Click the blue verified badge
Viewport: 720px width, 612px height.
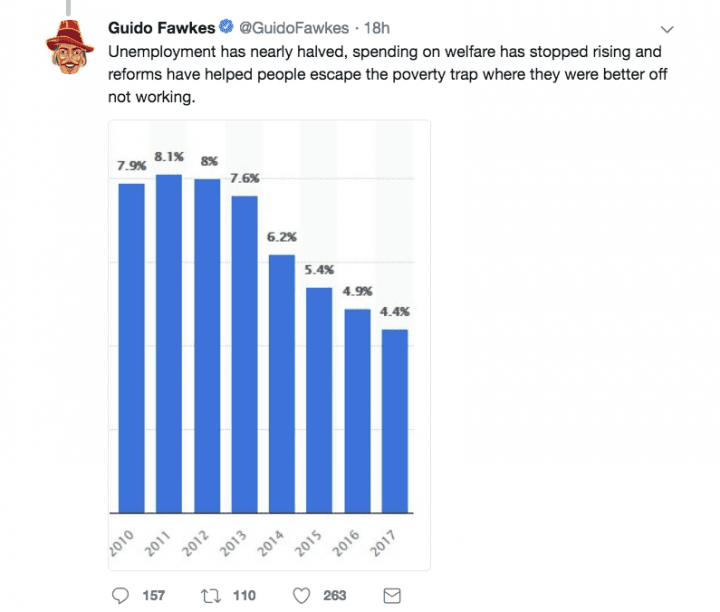pyautogui.click(x=225, y=27)
